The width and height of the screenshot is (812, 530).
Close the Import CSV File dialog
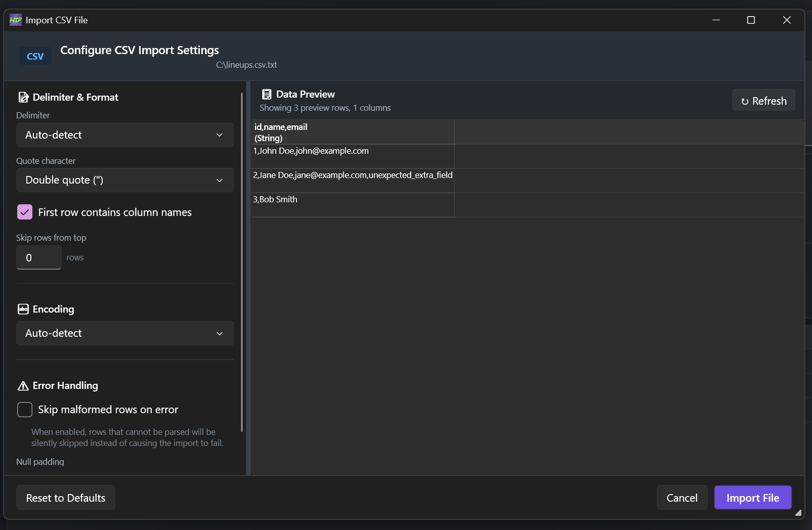(787, 20)
